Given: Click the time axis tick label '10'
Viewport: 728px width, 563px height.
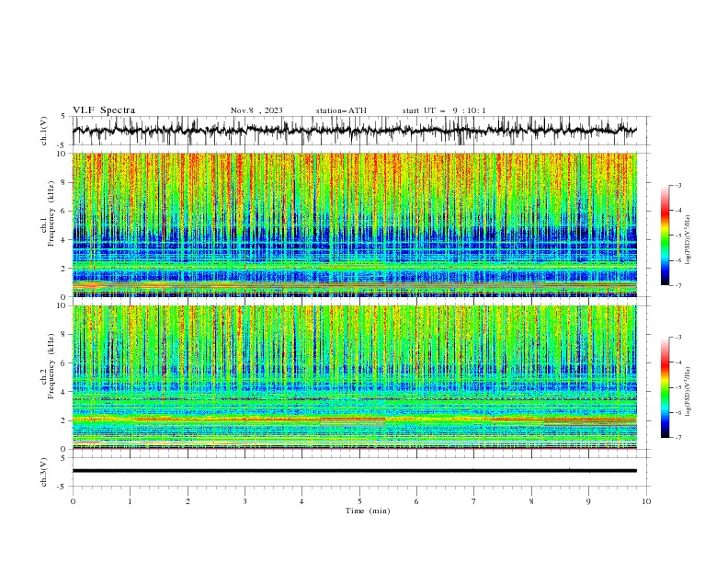Looking at the screenshot, I should pyautogui.click(x=646, y=501).
